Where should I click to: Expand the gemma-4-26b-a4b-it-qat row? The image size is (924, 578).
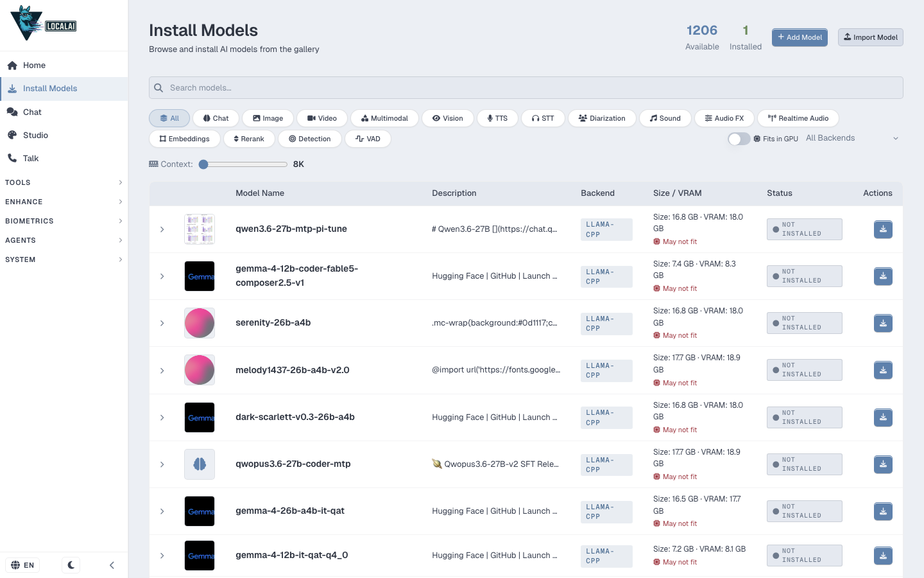tap(162, 511)
